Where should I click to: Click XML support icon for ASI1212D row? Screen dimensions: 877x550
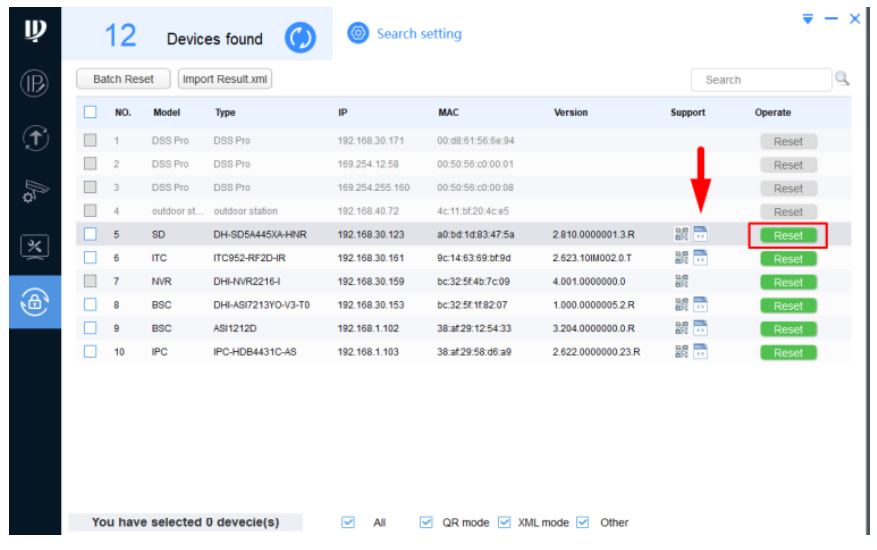point(700,329)
